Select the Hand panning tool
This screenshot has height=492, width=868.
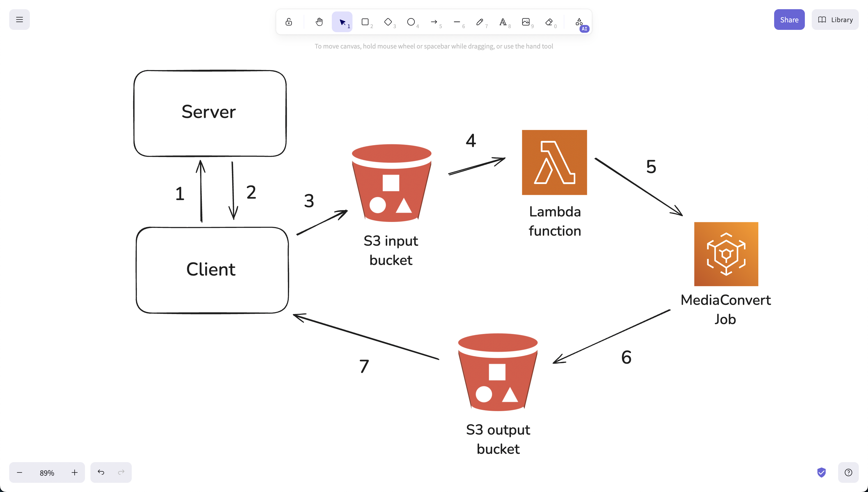(319, 22)
